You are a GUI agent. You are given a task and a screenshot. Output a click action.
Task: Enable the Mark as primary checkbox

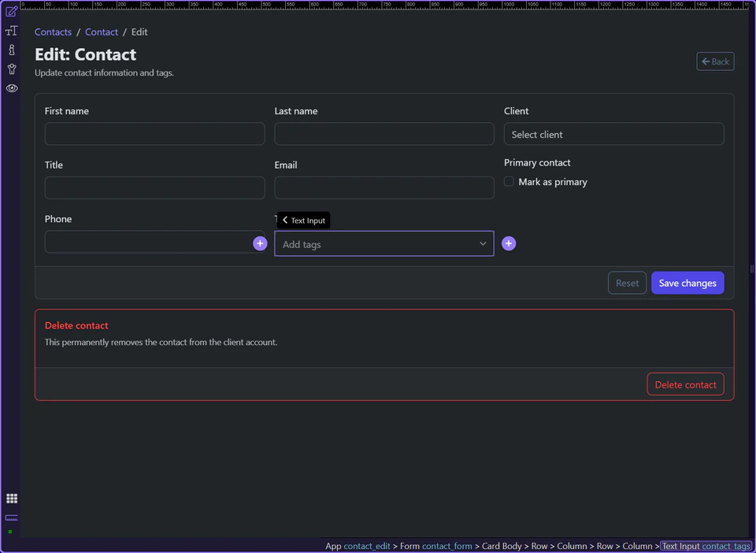[509, 181]
